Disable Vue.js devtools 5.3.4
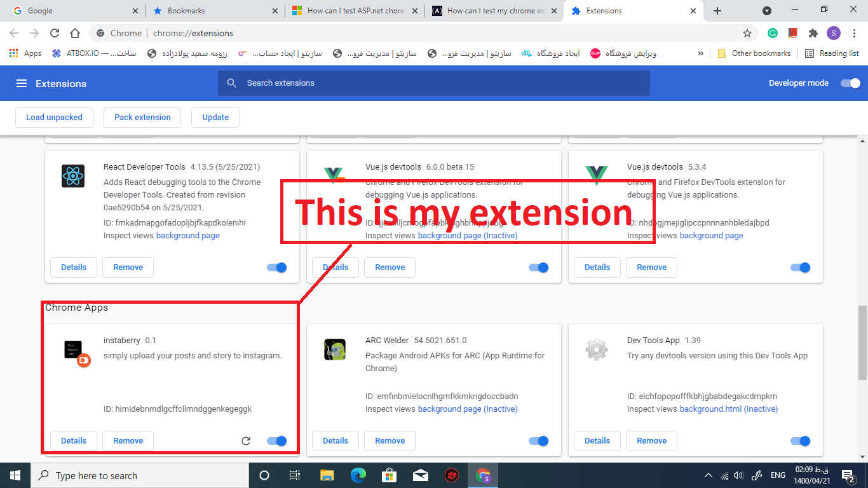 [801, 268]
